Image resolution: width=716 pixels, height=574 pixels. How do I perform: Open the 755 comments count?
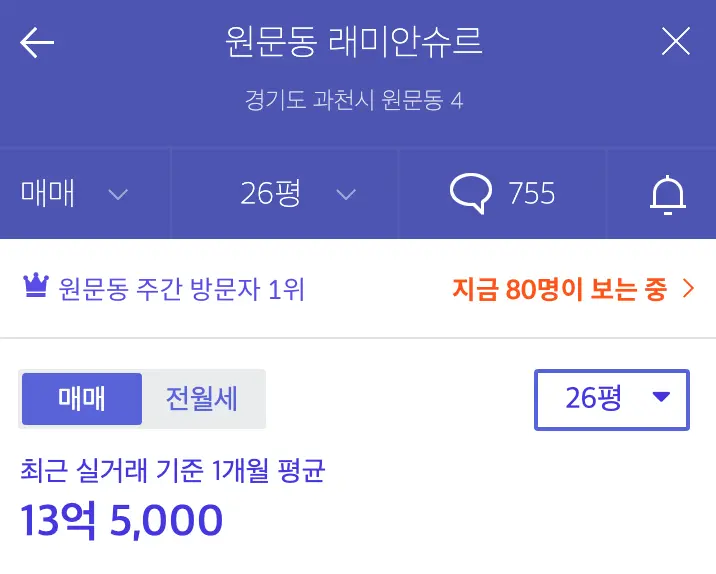pos(532,193)
